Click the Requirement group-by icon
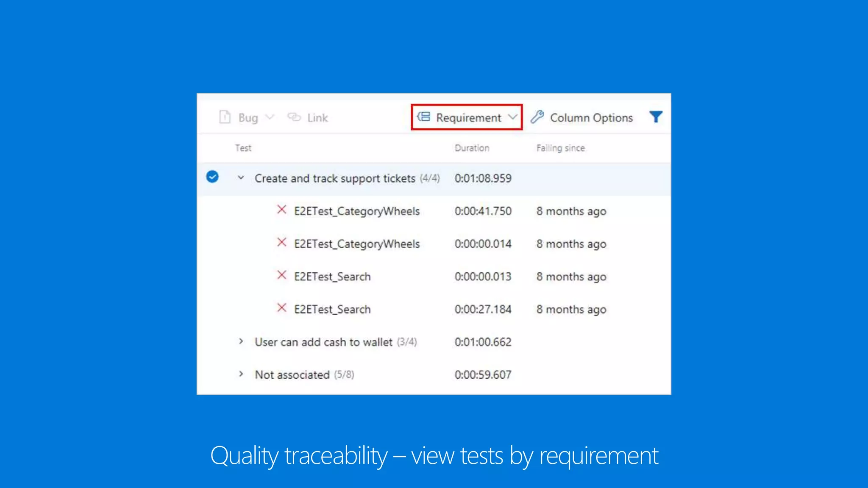The width and height of the screenshot is (868, 488). [423, 116]
